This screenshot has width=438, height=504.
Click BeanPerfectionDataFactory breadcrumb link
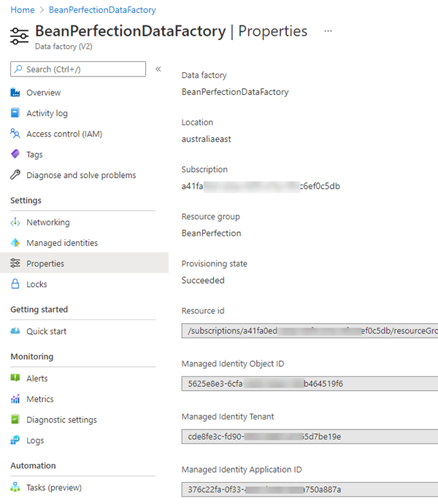(102, 10)
